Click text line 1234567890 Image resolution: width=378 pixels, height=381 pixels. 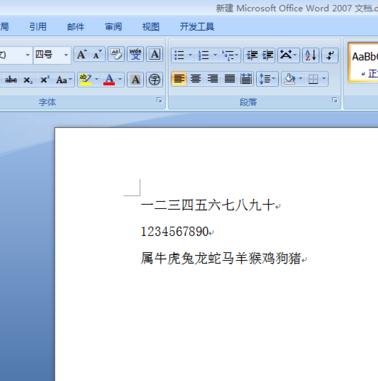[175, 231]
